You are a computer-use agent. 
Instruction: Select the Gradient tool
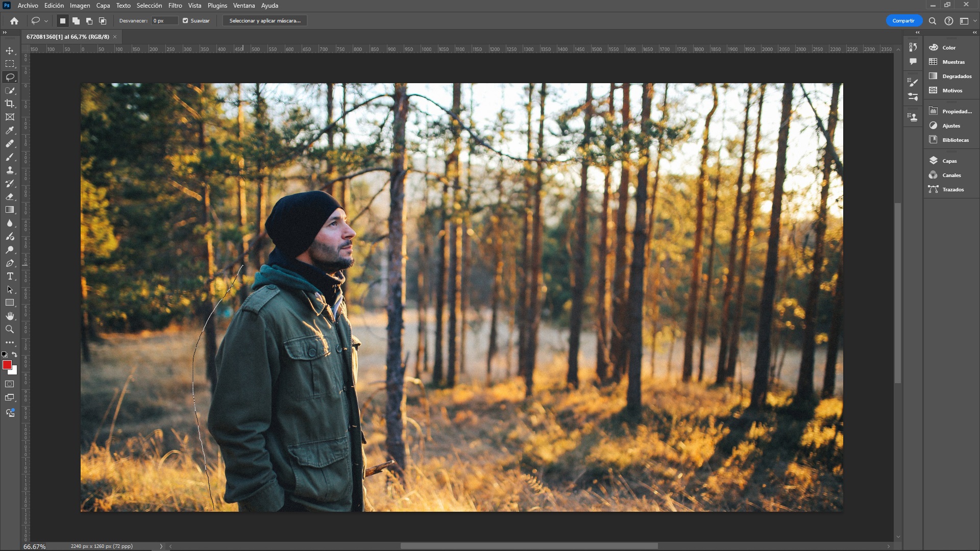click(x=10, y=210)
